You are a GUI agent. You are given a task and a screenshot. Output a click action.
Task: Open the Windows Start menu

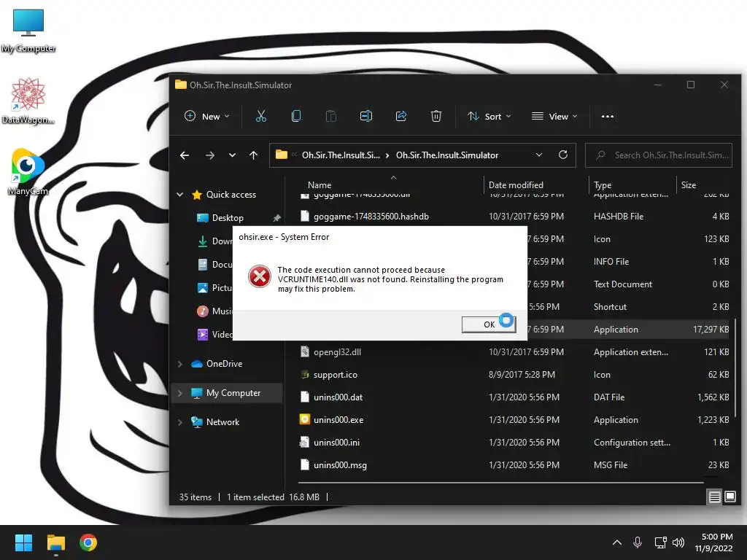23,542
